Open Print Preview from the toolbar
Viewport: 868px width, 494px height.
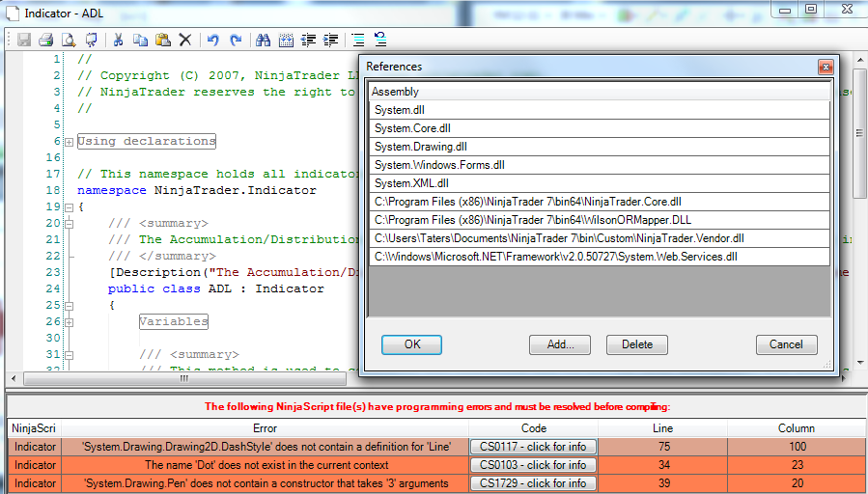[x=69, y=40]
